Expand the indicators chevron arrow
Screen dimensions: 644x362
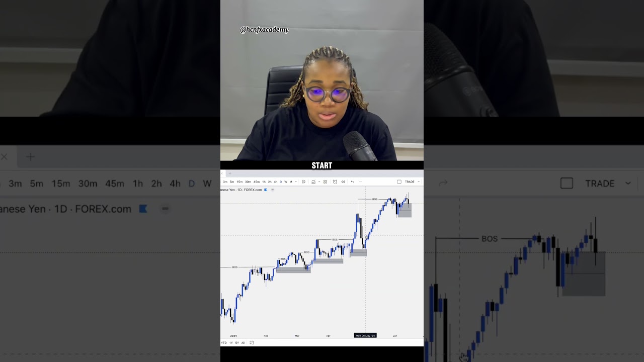click(319, 182)
